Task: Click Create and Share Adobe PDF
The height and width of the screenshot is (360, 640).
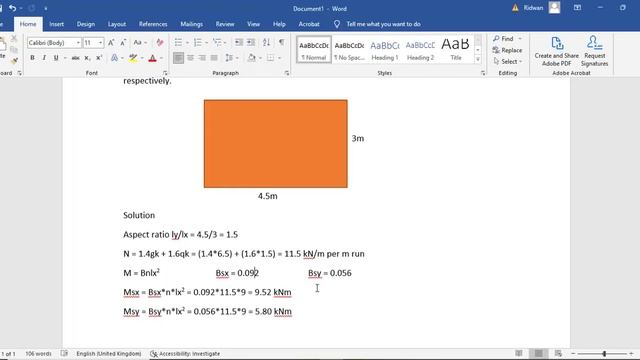Action: tap(557, 51)
